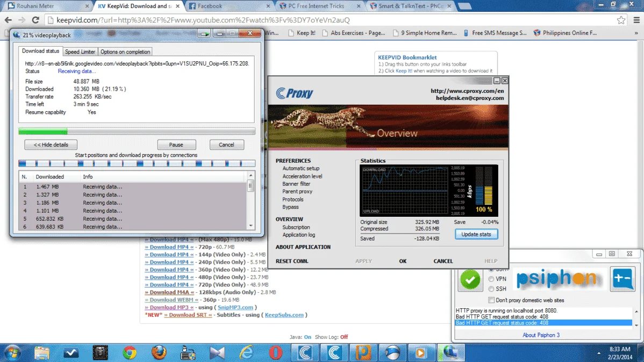This screenshot has height=362, width=644.
Task: Click the connections progress segments bar
Action: tap(137, 163)
